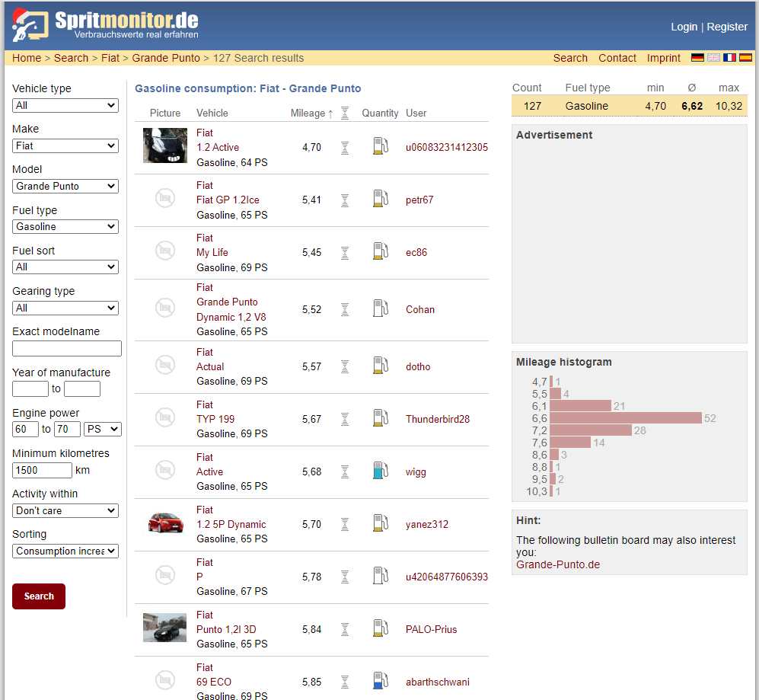Click hourglass icon in ec86 row
The image size is (759, 700).
click(x=345, y=252)
